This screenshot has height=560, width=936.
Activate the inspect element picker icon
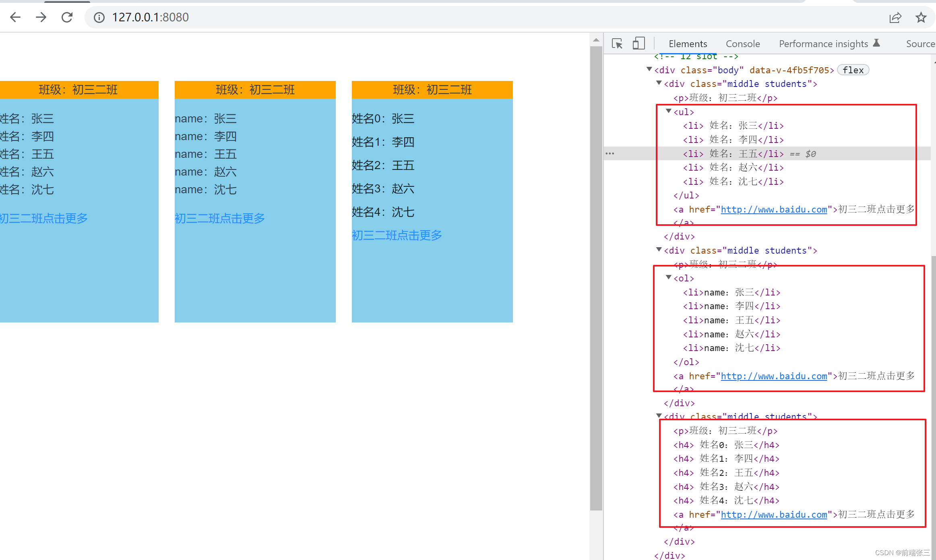coord(617,43)
